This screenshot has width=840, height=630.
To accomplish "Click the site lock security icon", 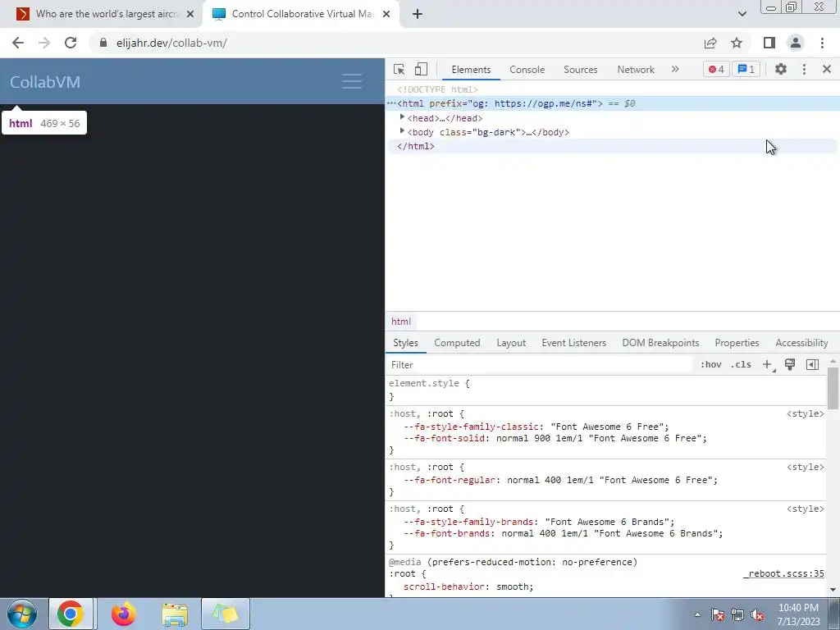I will [103, 43].
